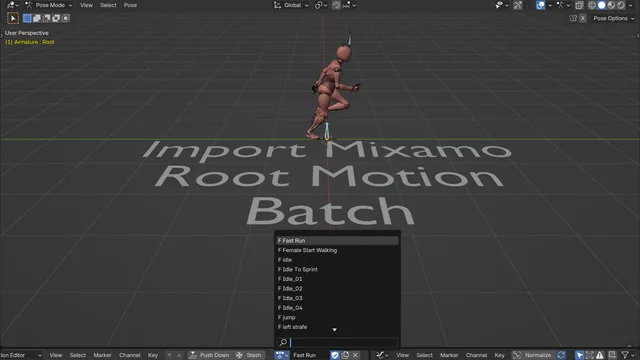Click the action search field
The height and width of the screenshot is (360, 640).
pos(337,342)
